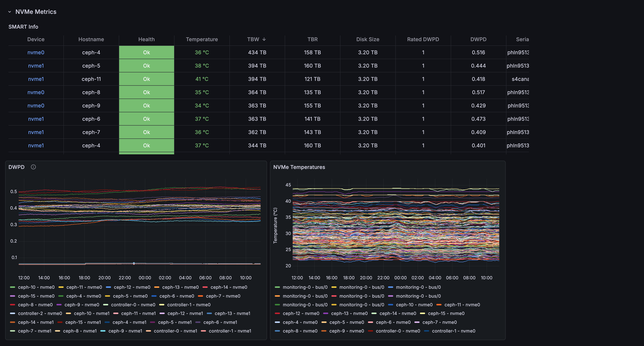Click color swatch of ceph-8 - nvme0 in DWPD legend
644x346 pixels.
[13, 305]
